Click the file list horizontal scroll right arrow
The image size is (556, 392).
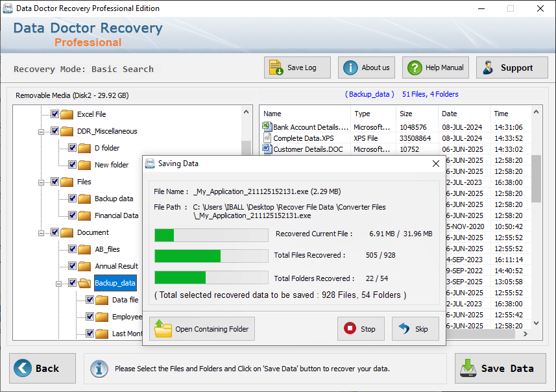tap(526, 334)
